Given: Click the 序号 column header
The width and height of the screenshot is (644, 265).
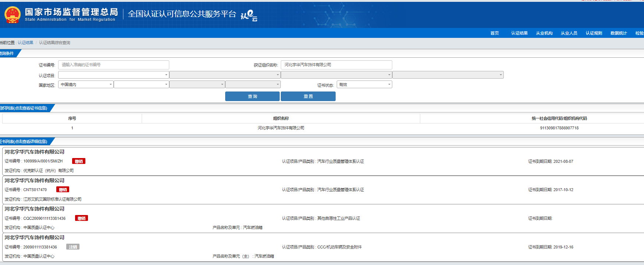Looking at the screenshot, I should click(x=72, y=118).
